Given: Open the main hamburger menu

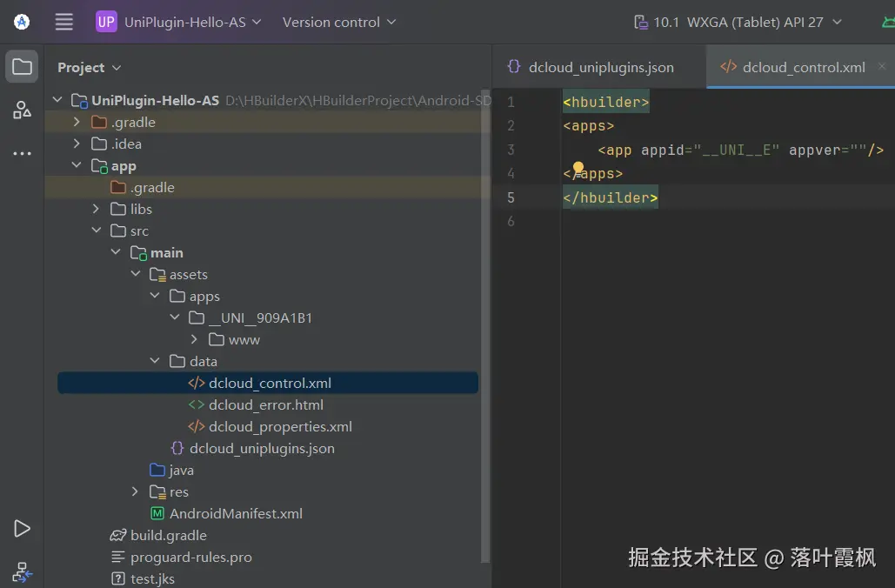Looking at the screenshot, I should pyautogui.click(x=63, y=22).
